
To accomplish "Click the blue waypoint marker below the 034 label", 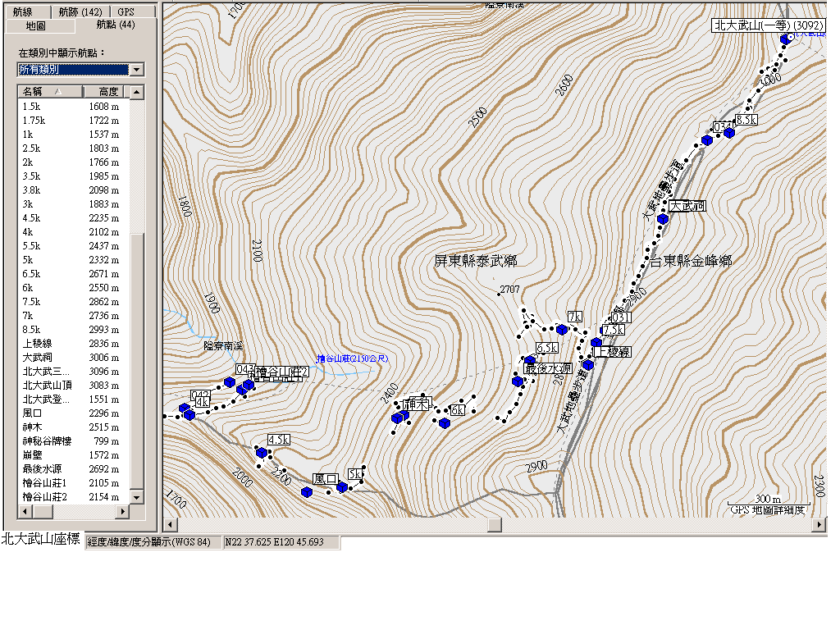I will point(706,140).
